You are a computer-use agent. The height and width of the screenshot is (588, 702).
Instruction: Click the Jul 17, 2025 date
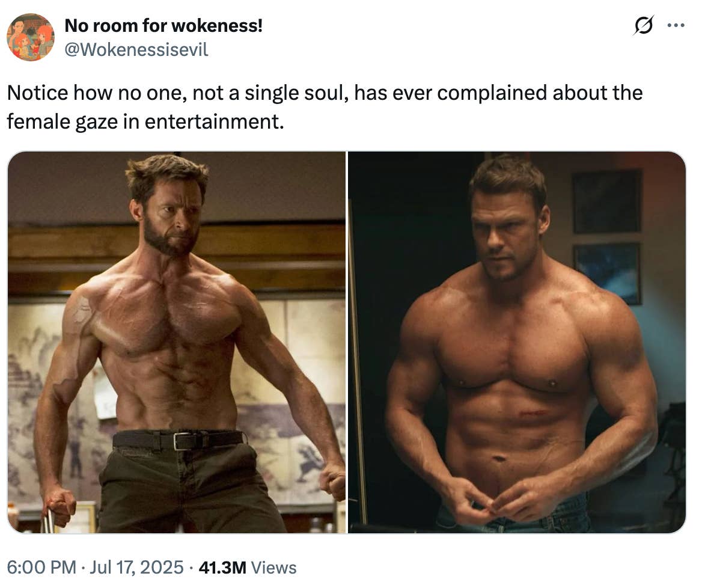(136, 567)
